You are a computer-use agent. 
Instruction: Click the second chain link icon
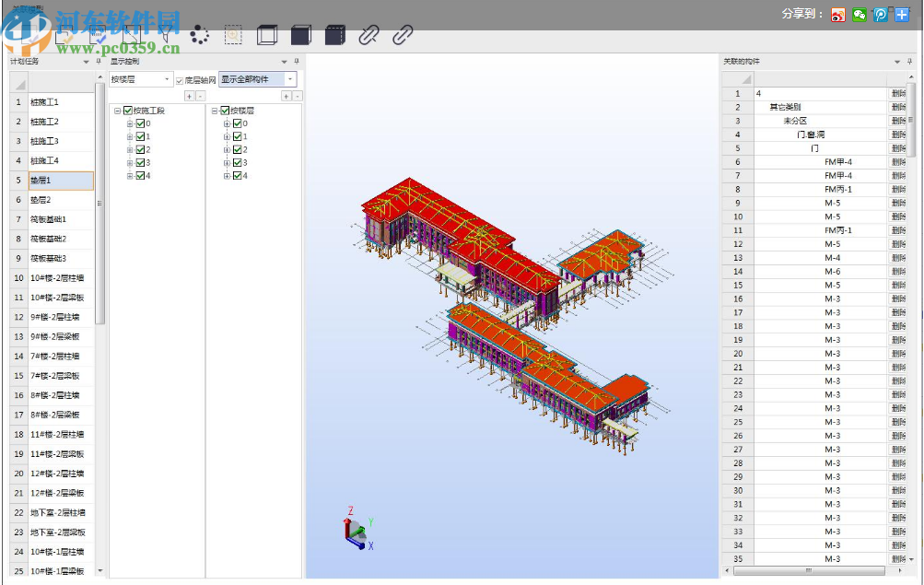pyautogui.click(x=403, y=35)
